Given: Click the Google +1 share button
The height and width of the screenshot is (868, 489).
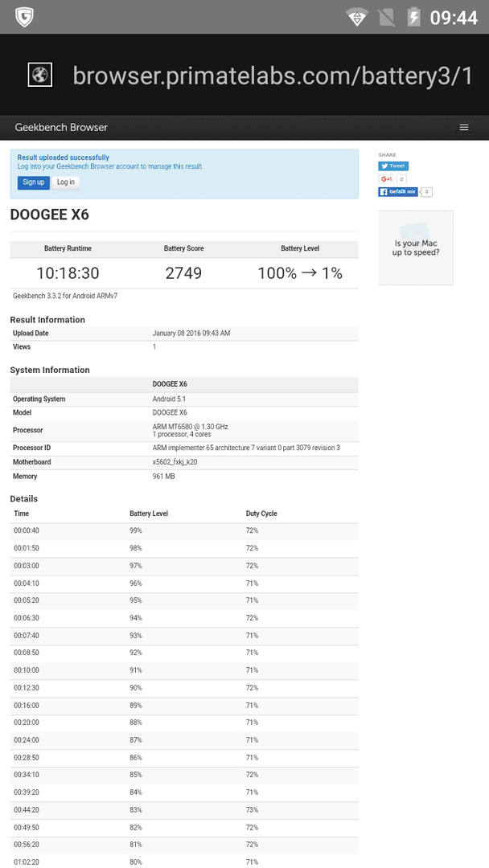Looking at the screenshot, I should point(387,179).
